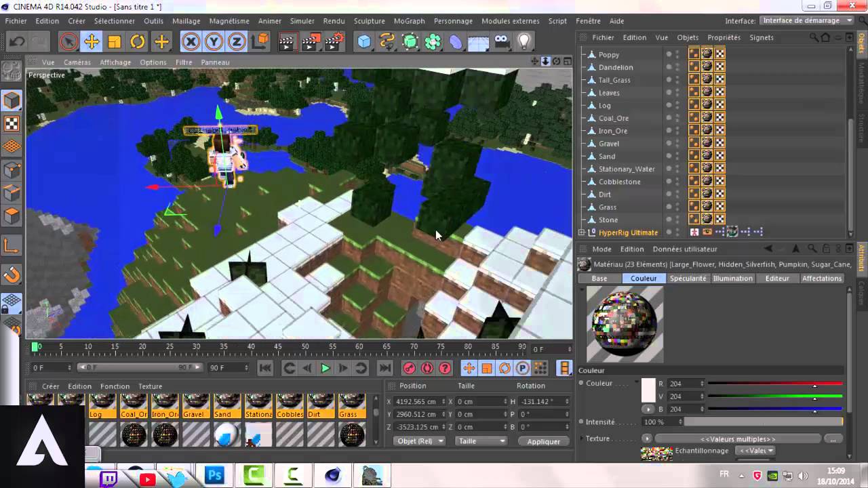Viewport: 868px width, 488px height.
Task: Open the floor environment objects
Action: tap(479, 42)
